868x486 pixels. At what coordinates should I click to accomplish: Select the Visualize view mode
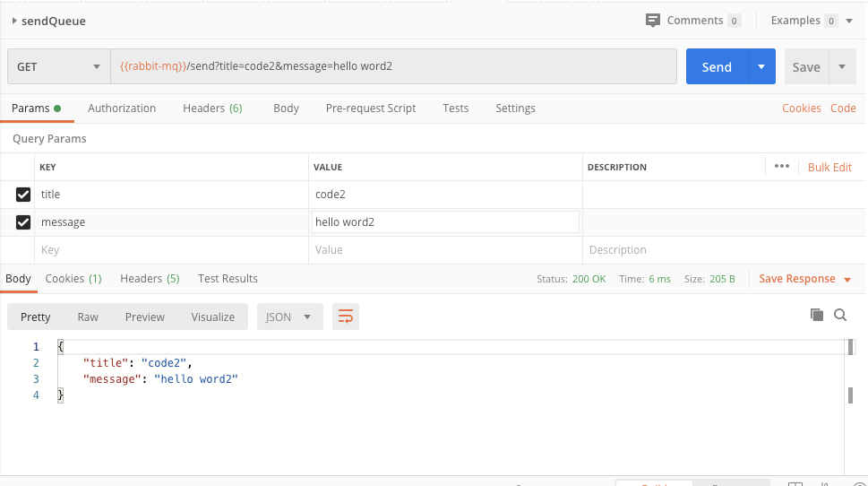coord(213,317)
